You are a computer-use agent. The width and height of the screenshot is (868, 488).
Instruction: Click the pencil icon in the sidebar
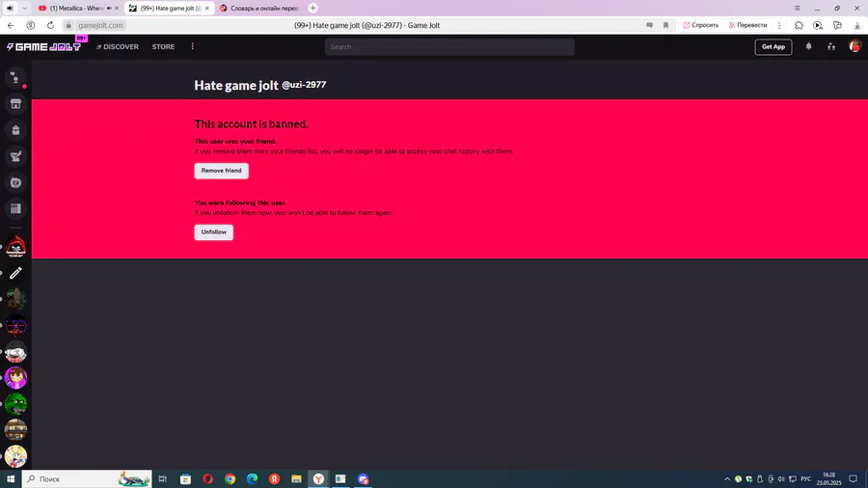15,273
